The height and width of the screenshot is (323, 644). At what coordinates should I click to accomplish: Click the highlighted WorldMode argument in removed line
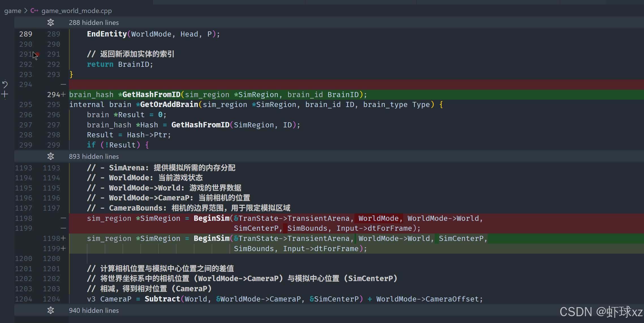(378, 218)
